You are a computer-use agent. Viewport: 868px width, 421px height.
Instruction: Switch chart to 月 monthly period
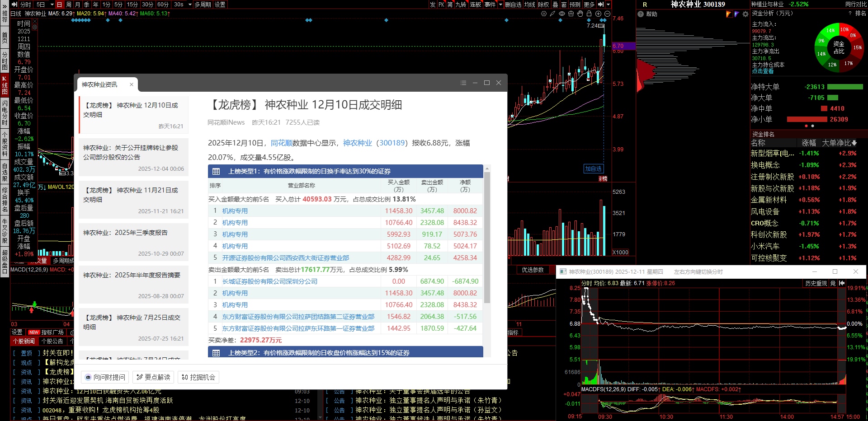(x=77, y=4)
